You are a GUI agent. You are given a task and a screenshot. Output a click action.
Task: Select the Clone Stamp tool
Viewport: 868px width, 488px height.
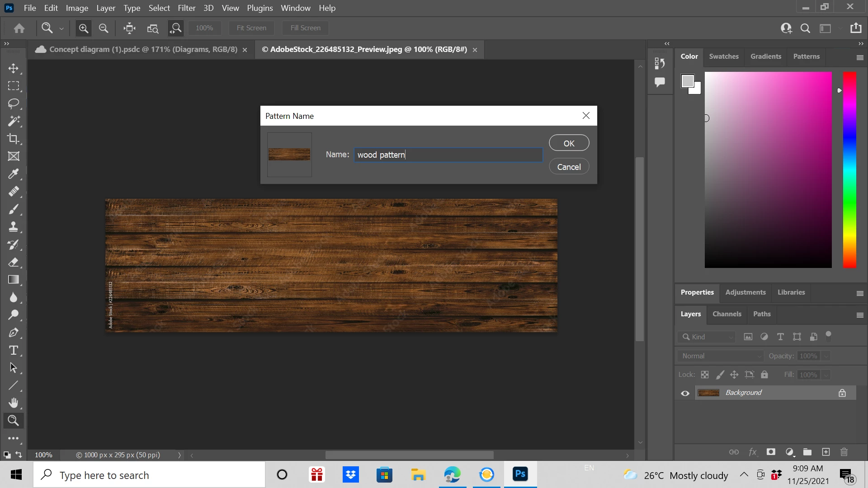click(x=14, y=227)
